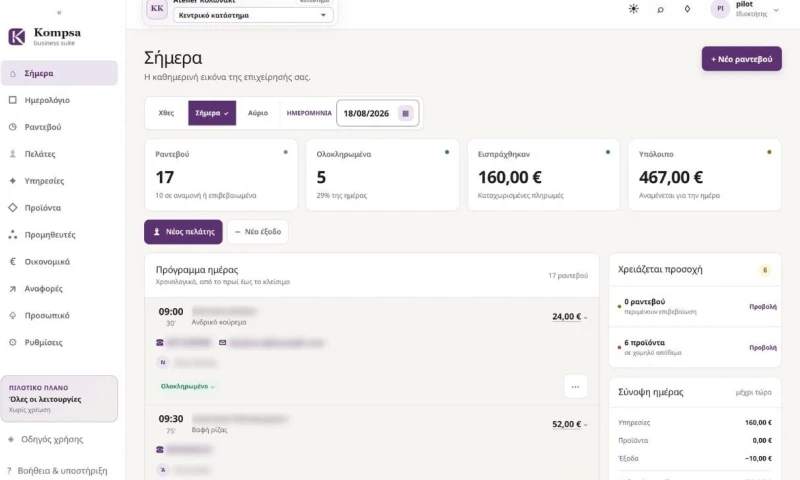Click the A staff avatar badge
The height and width of the screenshot is (480, 800).
[x=163, y=470]
